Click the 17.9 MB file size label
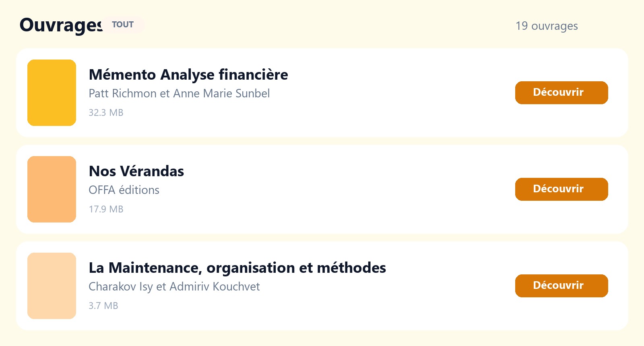Screen dimensions: 644x346 (106, 209)
